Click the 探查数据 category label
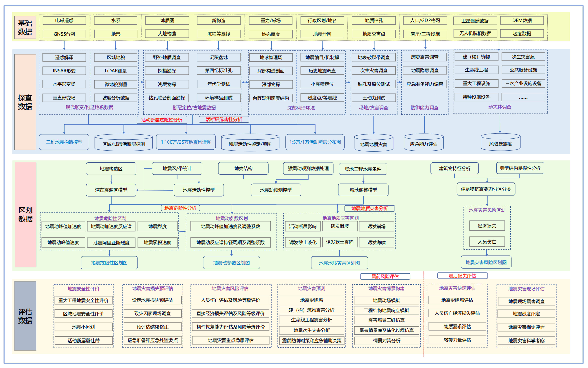The width and height of the screenshot is (588, 368). click(25, 102)
